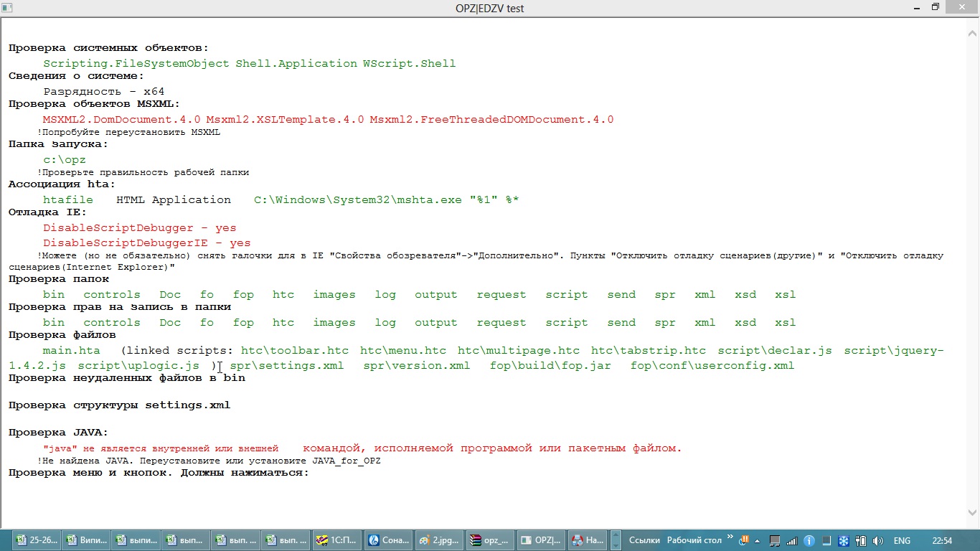Open the opz_… archive taskbar button
The image size is (980, 551).
[x=491, y=540]
